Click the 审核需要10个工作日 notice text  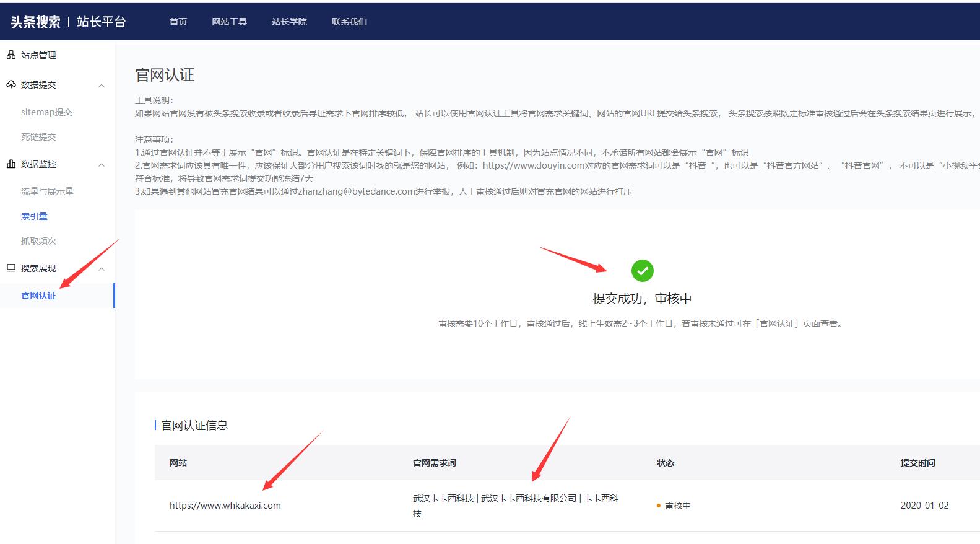pyautogui.click(x=641, y=323)
